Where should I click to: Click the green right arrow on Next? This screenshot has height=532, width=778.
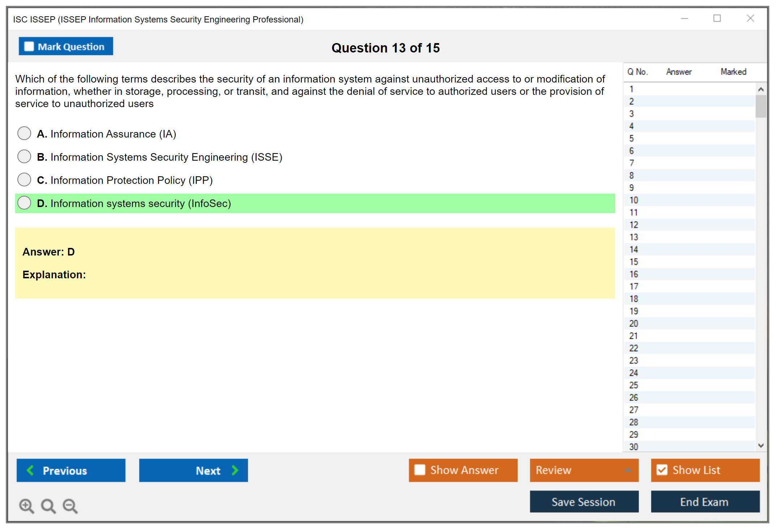[235, 470]
